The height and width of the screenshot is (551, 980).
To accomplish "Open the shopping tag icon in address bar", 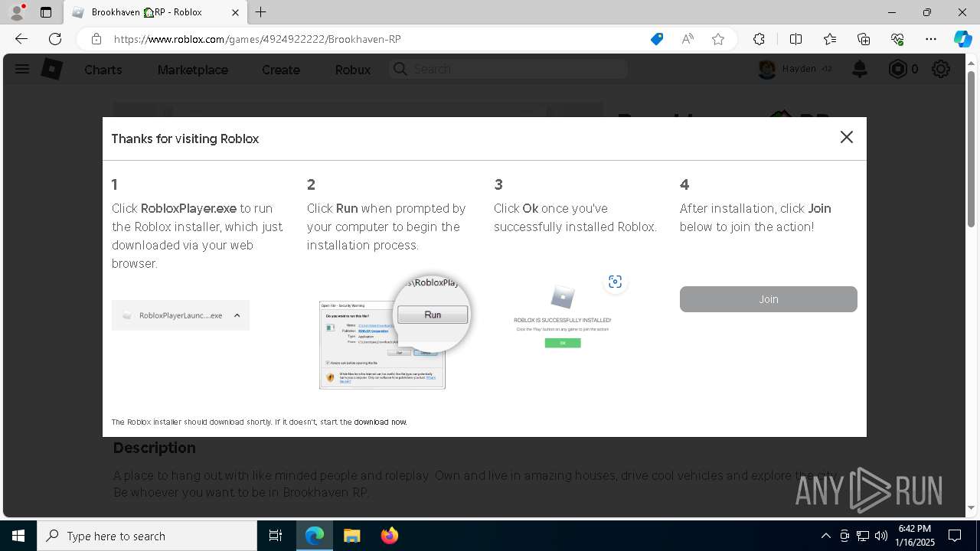I will pos(657,39).
